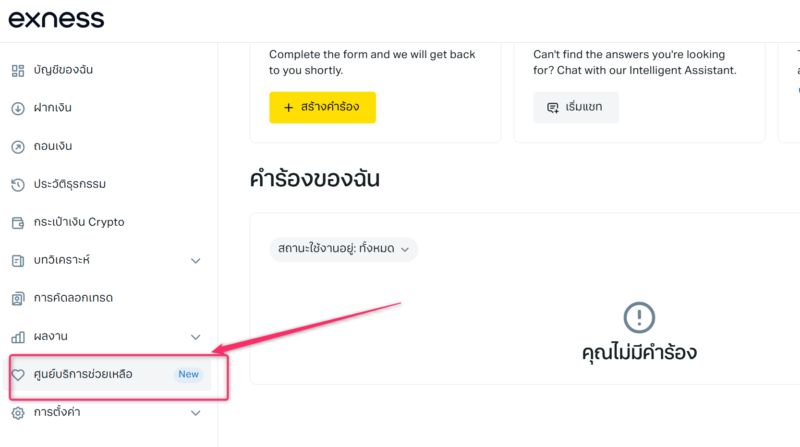The image size is (800, 447).
Task: Click the My Accounts grid icon
Action: [17, 70]
